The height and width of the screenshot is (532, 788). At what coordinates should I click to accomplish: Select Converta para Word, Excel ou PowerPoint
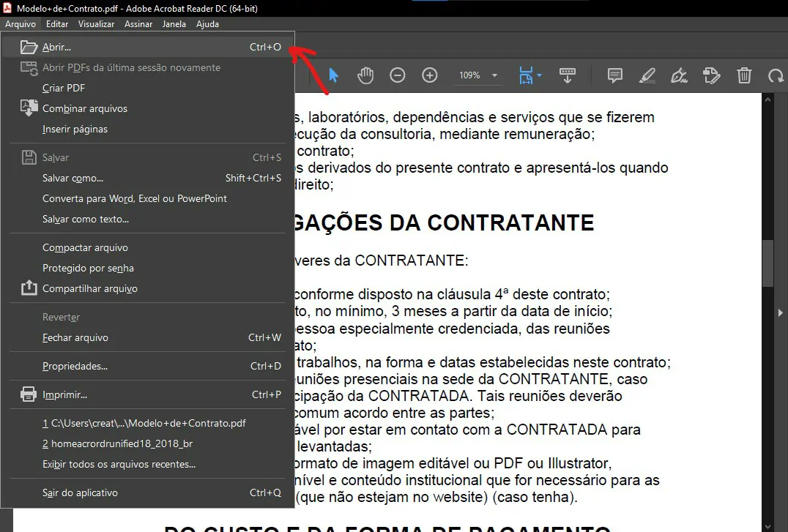[148, 198]
